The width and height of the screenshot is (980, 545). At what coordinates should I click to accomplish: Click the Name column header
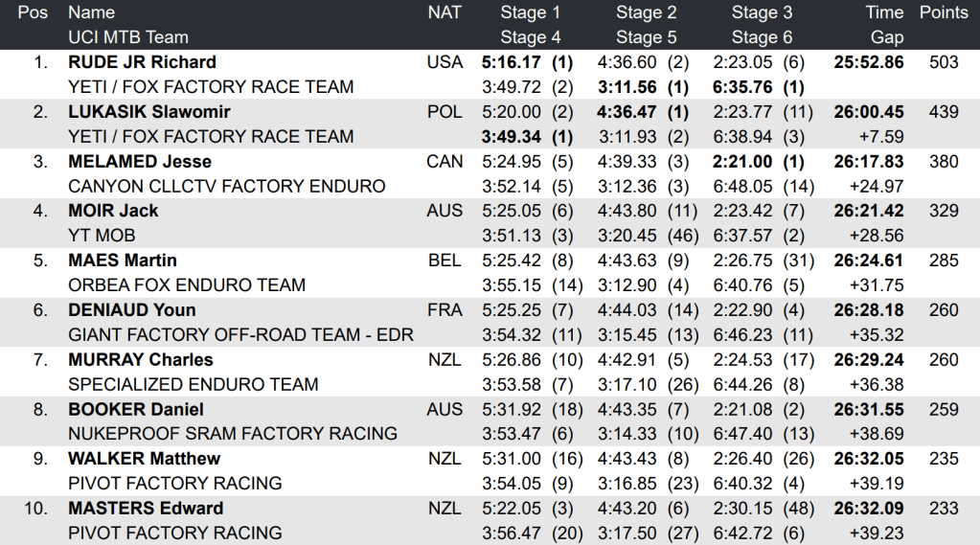click(91, 12)
